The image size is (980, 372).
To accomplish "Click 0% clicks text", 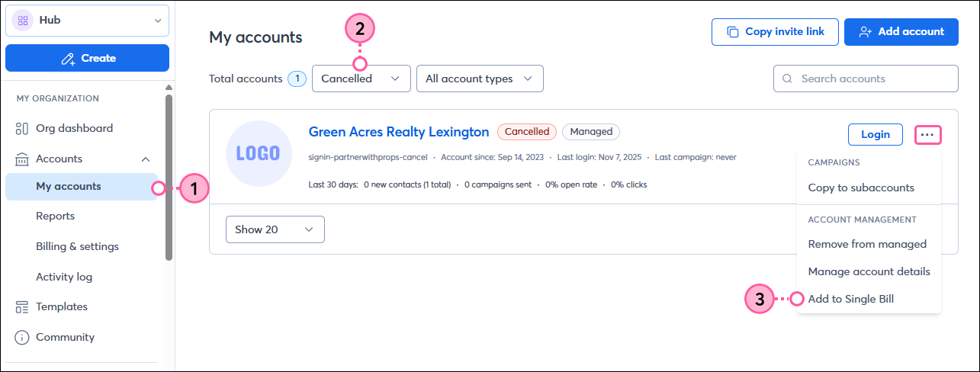I will tap(628, 184).
